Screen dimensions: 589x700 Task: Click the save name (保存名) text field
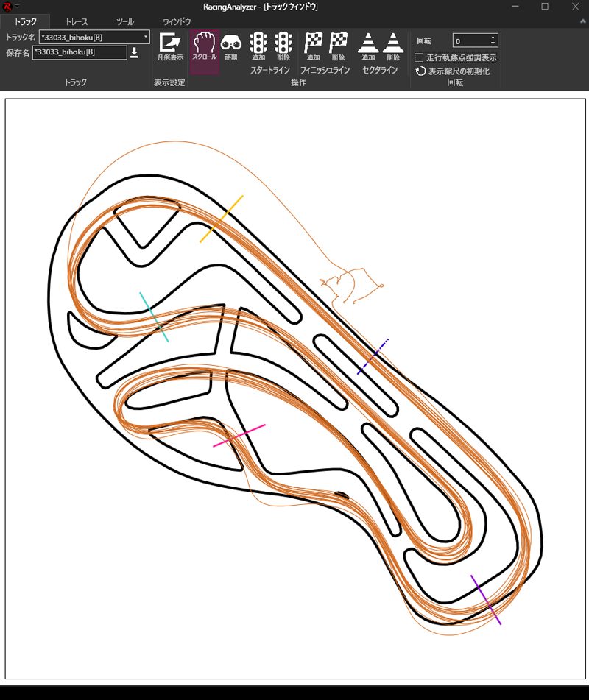tap(80, 52)
